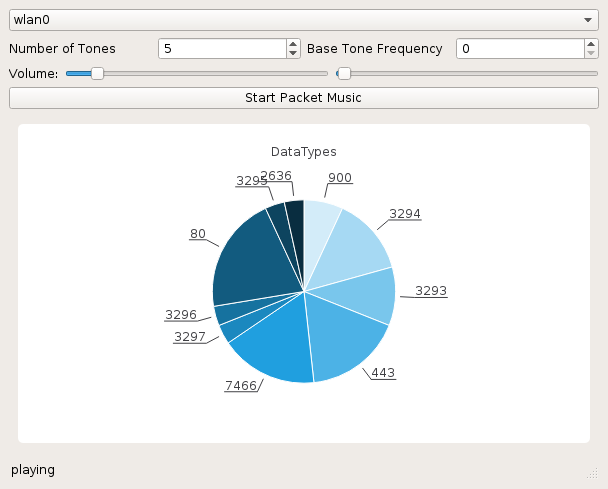Increase the Base Tone Frequency value

click(591, 44)
